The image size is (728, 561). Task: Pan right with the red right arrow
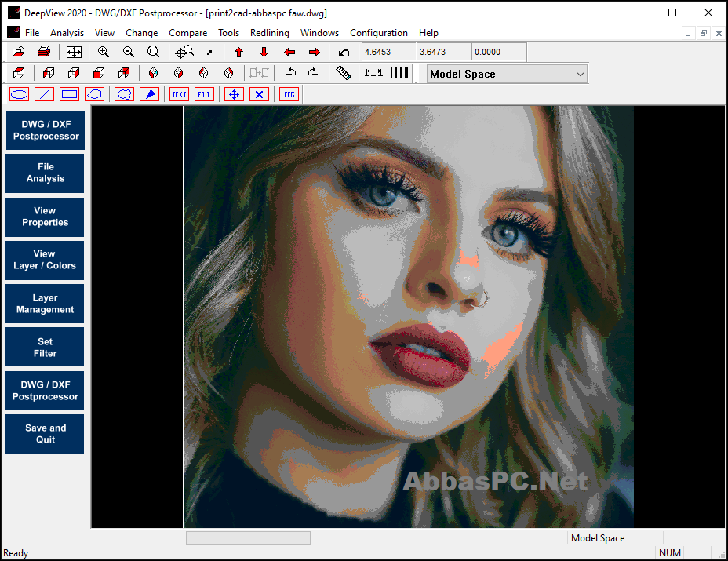click(315, 52)
